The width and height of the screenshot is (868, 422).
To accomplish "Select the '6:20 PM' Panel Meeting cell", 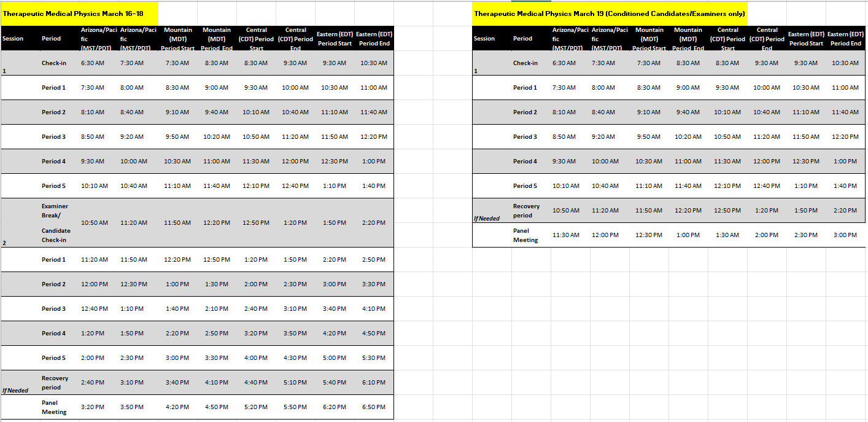I will click(335, 407).
